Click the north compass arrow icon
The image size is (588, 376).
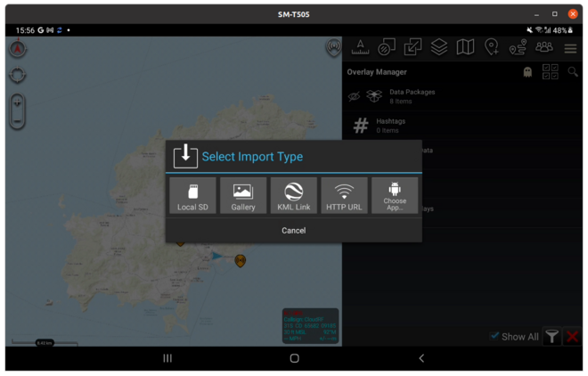tap(17, 48)
